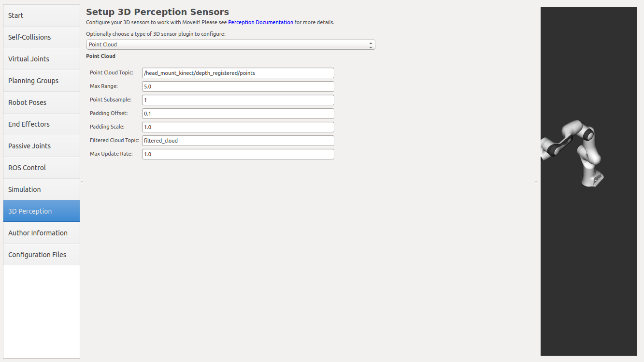Open Virtual Joints section
The image size is (644, 362).
click(42, 59)
